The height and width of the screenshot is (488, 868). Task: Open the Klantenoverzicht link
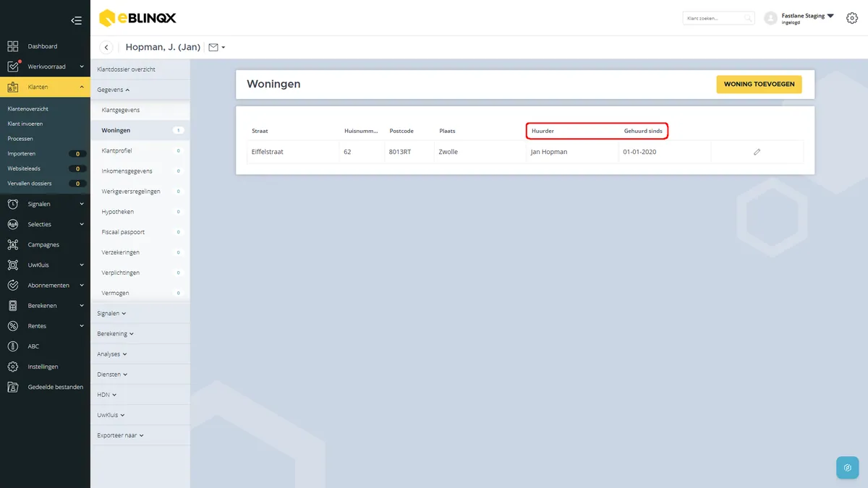(x=28, y=108)
